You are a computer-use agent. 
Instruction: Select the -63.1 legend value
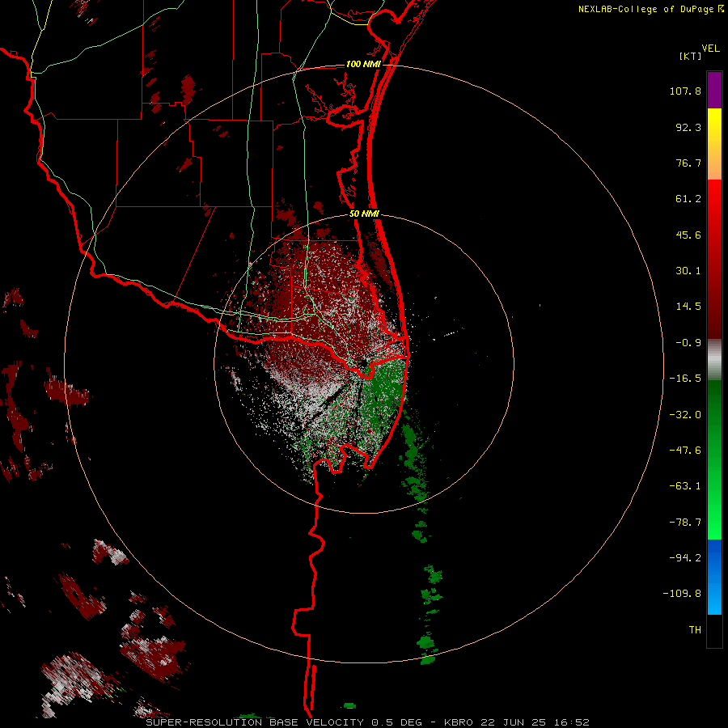coord(685,486)
